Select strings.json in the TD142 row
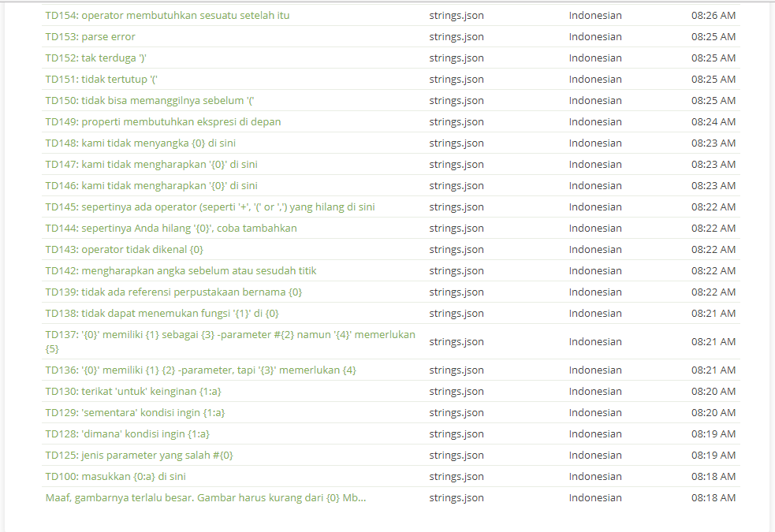Viewport: 775px width, 532px height. point(456,270)
